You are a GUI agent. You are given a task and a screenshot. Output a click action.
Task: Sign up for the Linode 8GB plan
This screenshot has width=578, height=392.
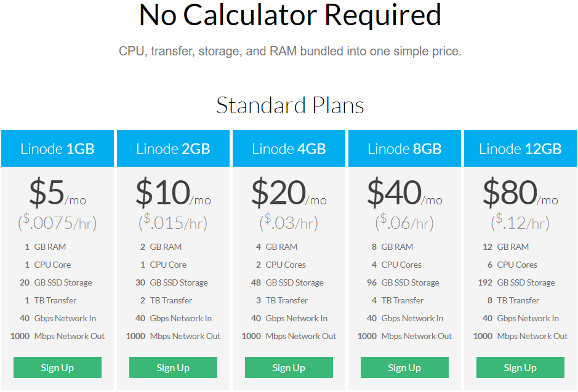pyautogui.click(x=404, y=367)
